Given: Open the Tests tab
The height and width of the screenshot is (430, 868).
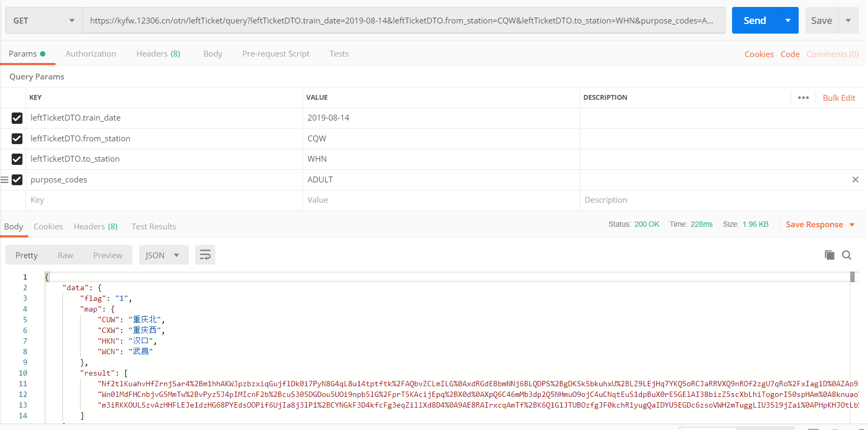Looking at the screenshot, I should click(339, 54).
